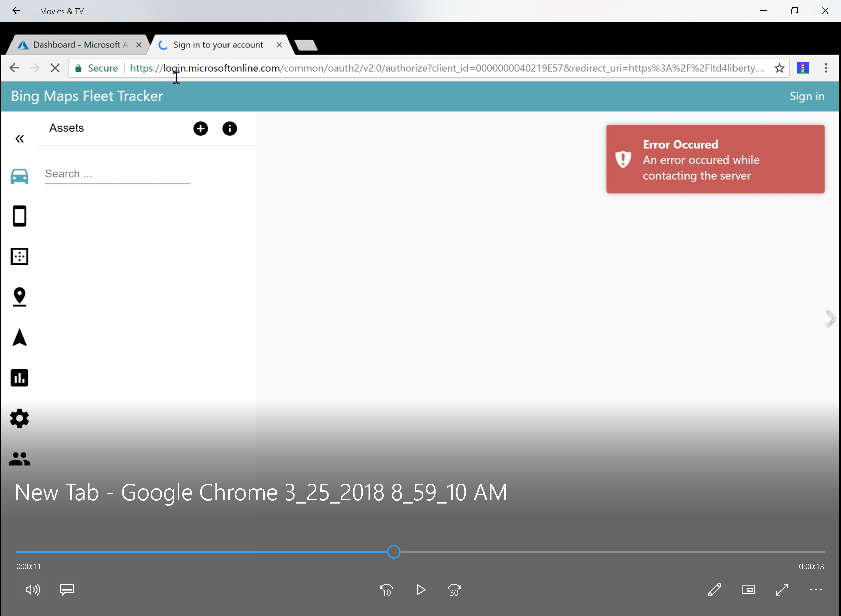Open the location pin sidebar icon

point(19,297)
